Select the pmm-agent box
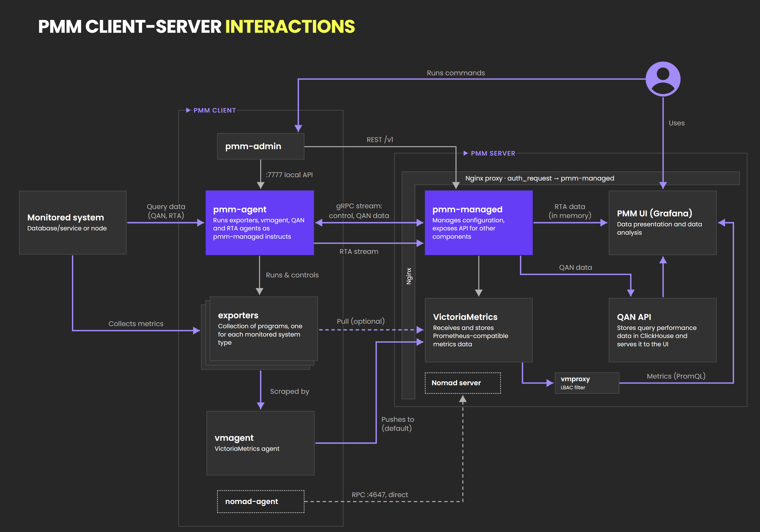The height and width of the screenshot is (532, 760). coord(260,223)
